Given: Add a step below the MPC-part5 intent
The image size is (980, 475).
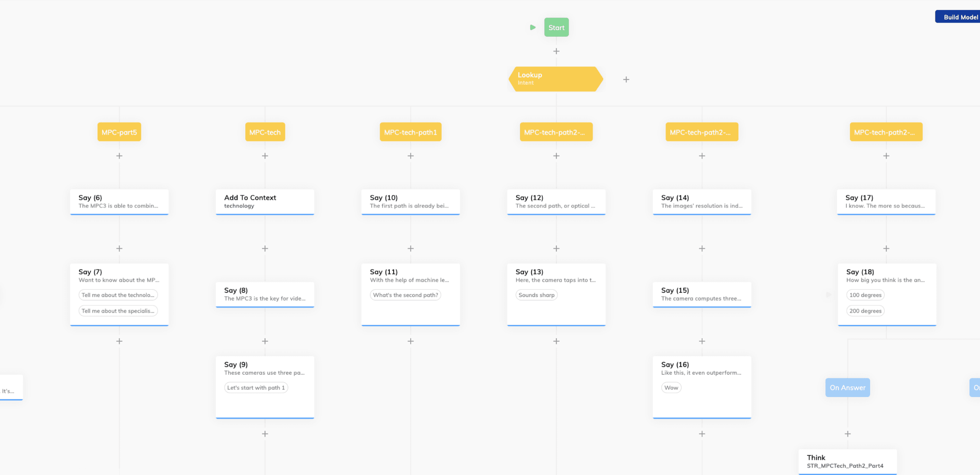Looking at the screenshot, I should click(x=119, y=156).
